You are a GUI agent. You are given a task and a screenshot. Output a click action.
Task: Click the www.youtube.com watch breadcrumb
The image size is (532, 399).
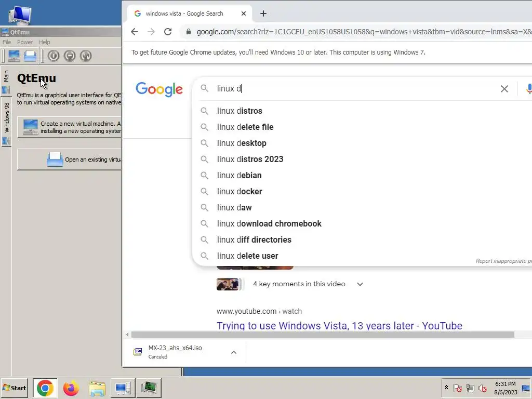click(x=259, y=311)
